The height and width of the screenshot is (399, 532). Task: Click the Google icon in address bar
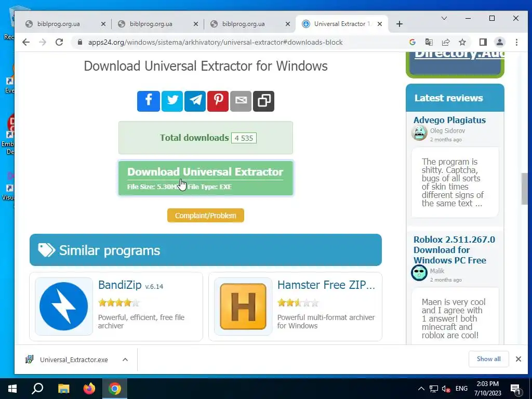pos(412,42)
